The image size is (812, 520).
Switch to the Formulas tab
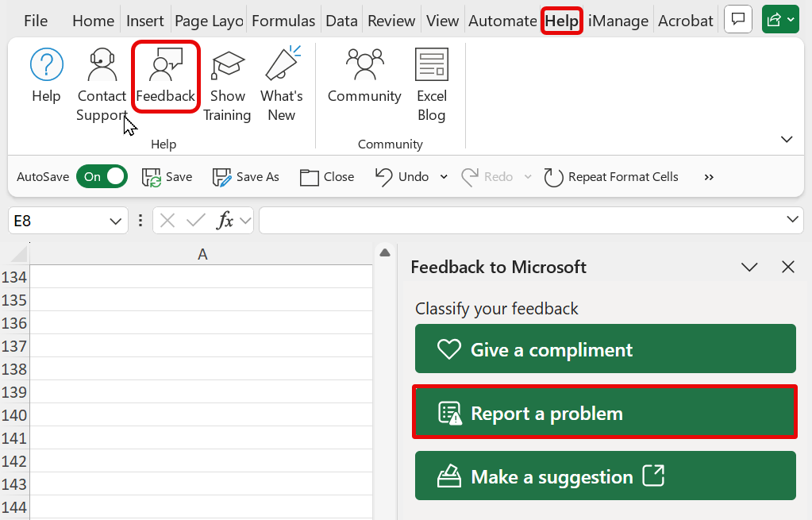(x=283, y=21)
